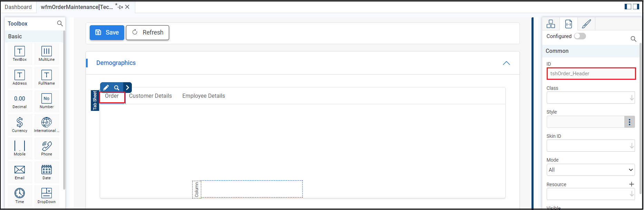Image resolution: width=644 pixels, height=210 pixels.
Task: Select the DropDown control in Toolbox
Action: click(x=47, y=195)
